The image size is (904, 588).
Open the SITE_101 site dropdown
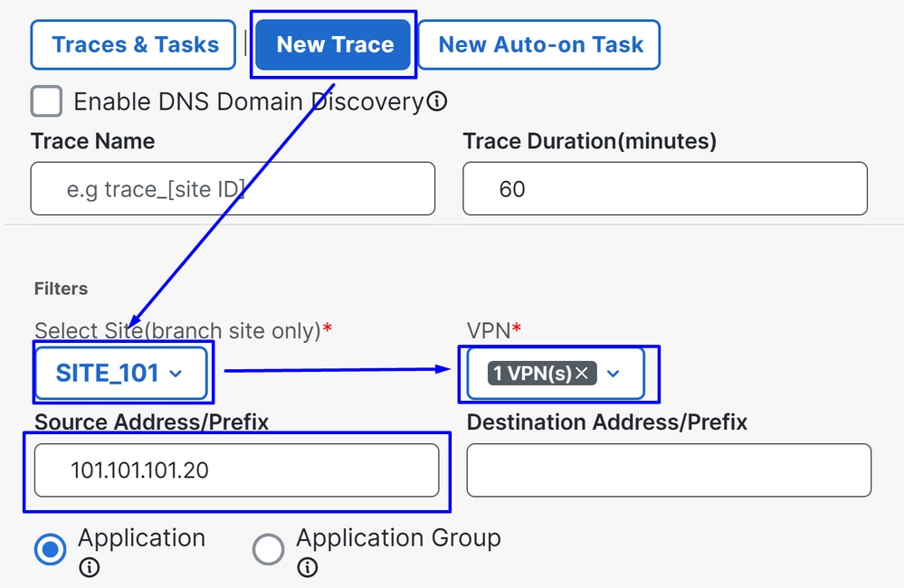point(120,372)
